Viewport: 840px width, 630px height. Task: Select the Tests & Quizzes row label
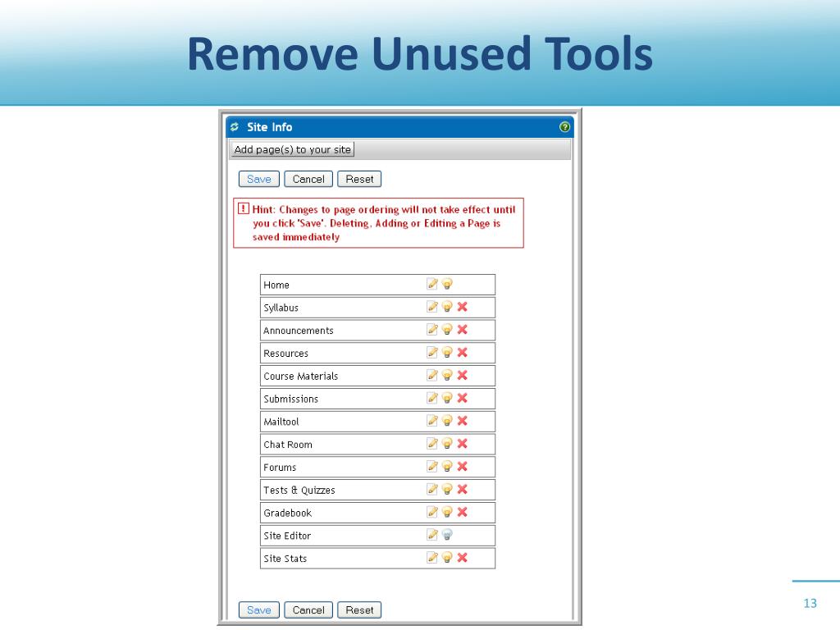(x=299, y=491)
